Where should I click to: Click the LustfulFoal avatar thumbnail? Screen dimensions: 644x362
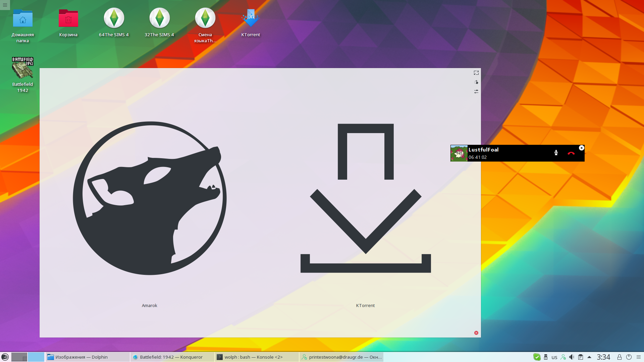tap(459, 153)
